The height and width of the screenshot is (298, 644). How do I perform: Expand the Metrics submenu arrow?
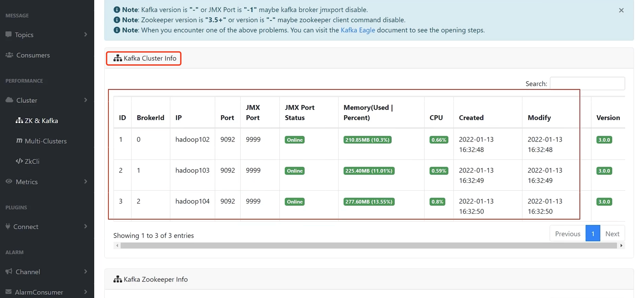pyautogui.click(x=85, y=181)
